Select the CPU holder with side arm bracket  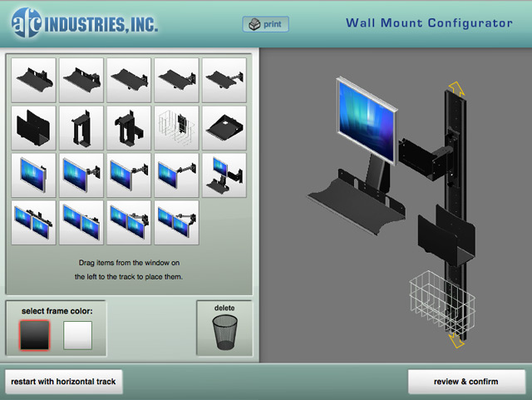pos(129,128)
